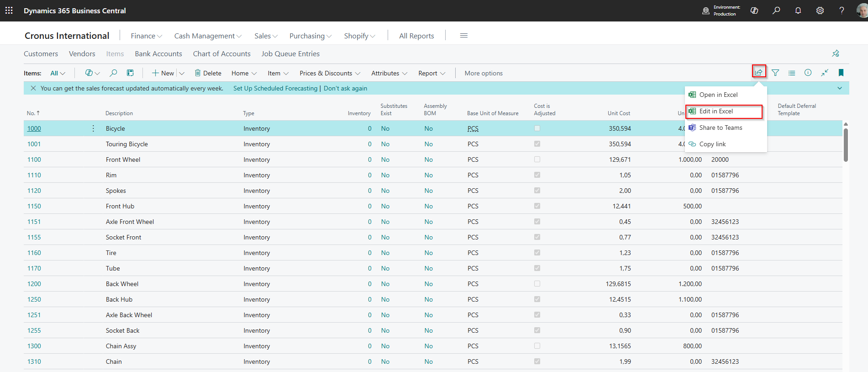Toggle Cost is Adjusted for Touring Bicycle
Screen dimensions: 868x372
click(x=537, y=144)
